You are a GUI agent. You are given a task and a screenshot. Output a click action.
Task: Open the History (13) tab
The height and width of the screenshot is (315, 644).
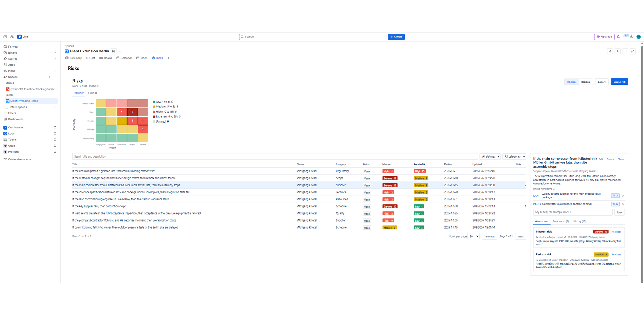tap(580, 221)
